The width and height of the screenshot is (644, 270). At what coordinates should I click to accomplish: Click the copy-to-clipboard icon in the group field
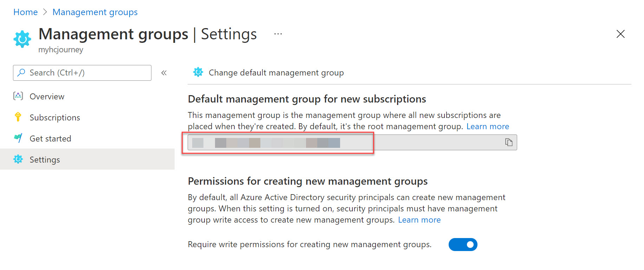pos(508,142)
